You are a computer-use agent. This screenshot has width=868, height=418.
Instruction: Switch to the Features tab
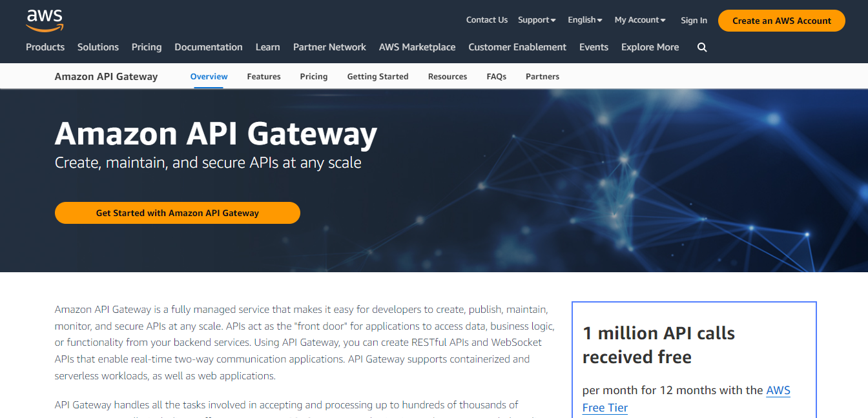point(263,76)
